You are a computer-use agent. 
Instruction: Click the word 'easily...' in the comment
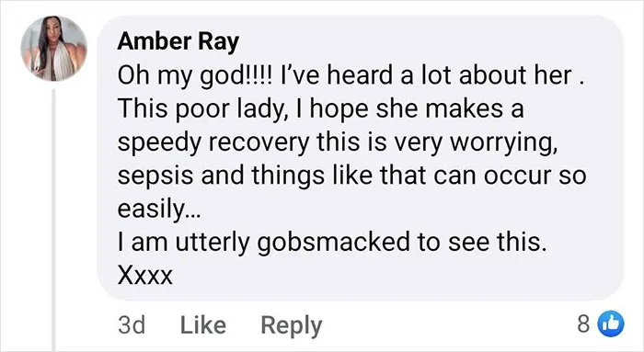[x=158, y=210]
